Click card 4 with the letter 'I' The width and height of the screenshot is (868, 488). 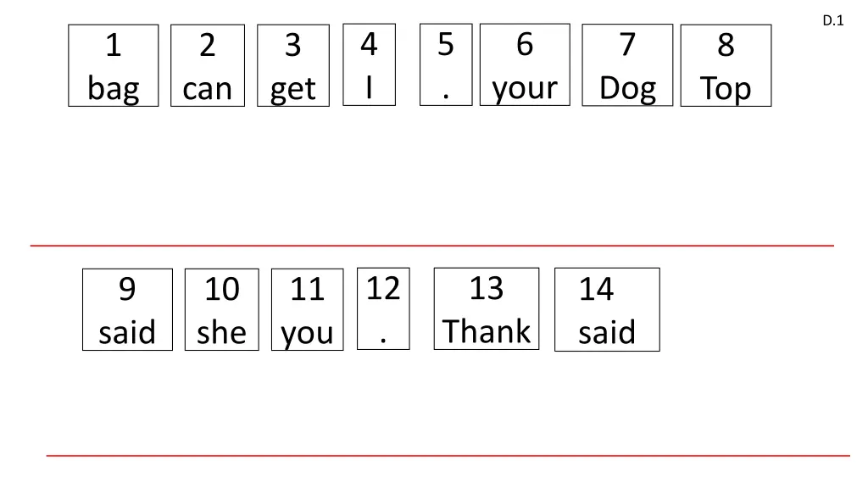(369, 64)
